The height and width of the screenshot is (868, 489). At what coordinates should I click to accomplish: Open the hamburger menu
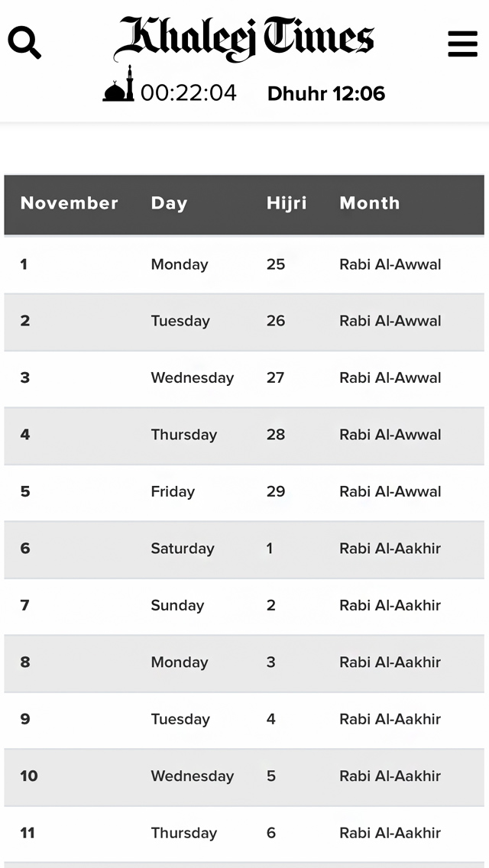462,44
